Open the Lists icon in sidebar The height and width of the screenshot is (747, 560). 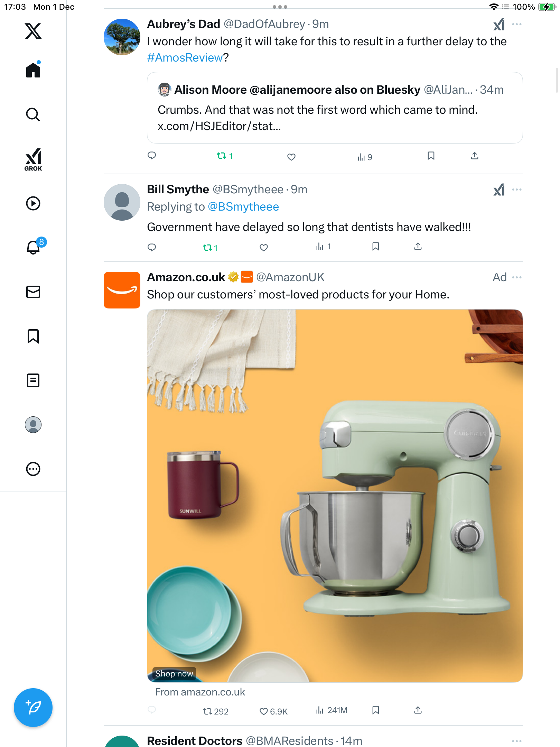click(33, 380)
